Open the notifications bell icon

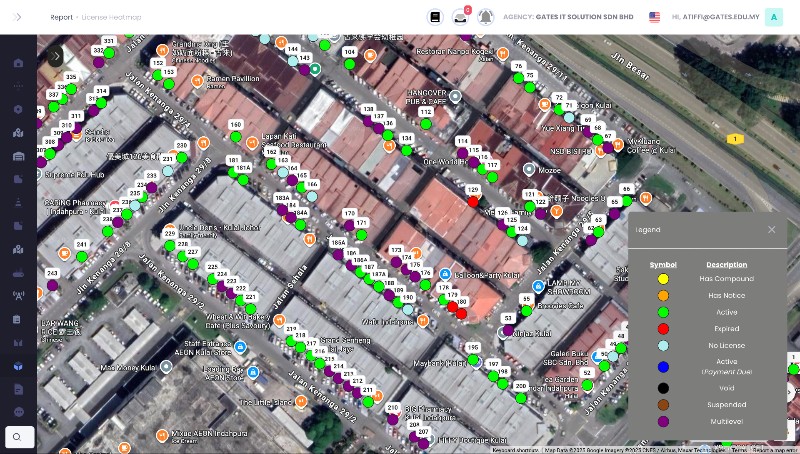tap(486, 17)
